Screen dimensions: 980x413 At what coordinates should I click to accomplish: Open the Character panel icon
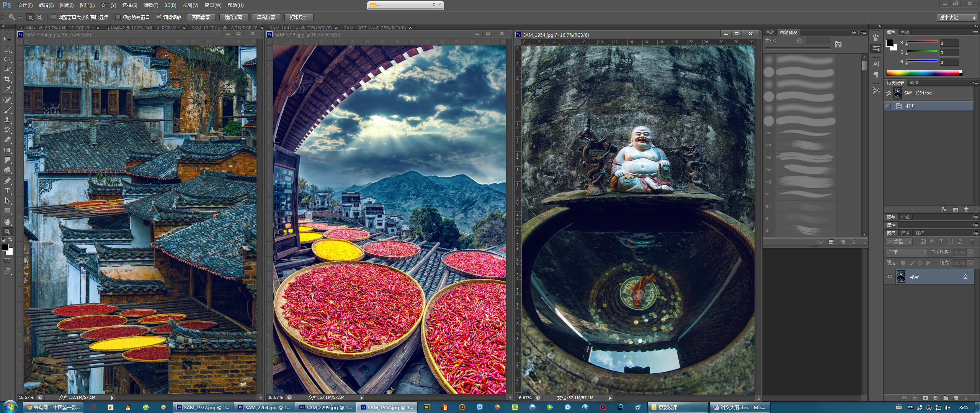coord(876,64)
